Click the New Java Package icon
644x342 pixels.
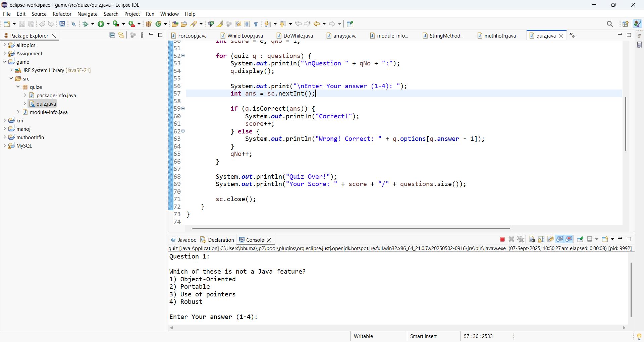tap(149, 24)
